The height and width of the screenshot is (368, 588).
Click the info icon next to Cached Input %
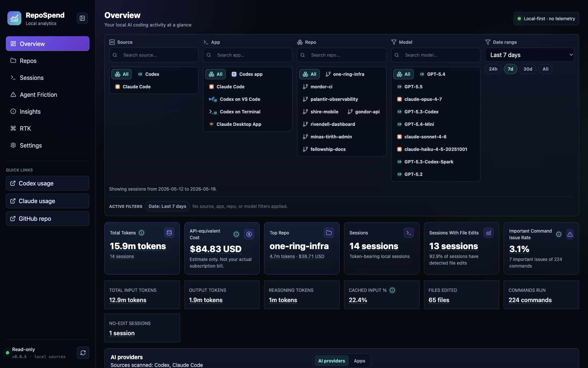392,290
